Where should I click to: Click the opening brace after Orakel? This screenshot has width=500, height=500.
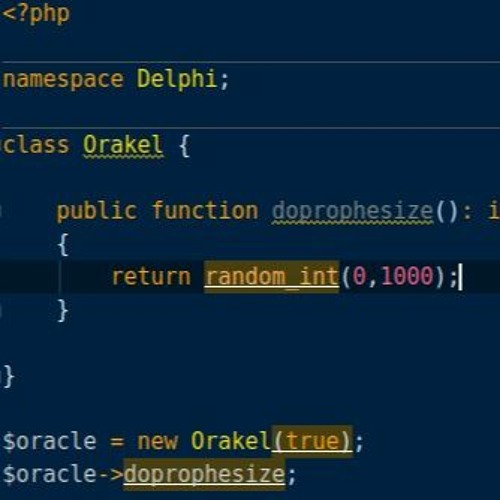[184, 146]
